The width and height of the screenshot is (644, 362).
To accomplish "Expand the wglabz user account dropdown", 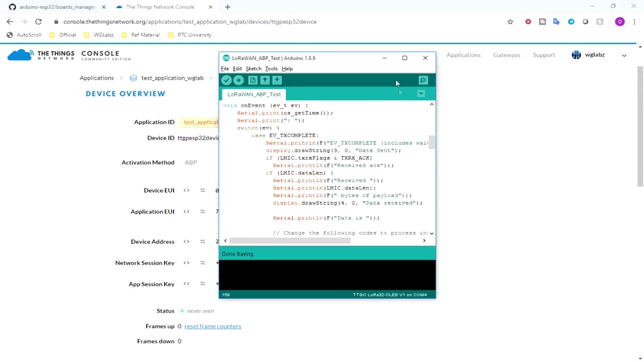I will click(x=624, y=55).
